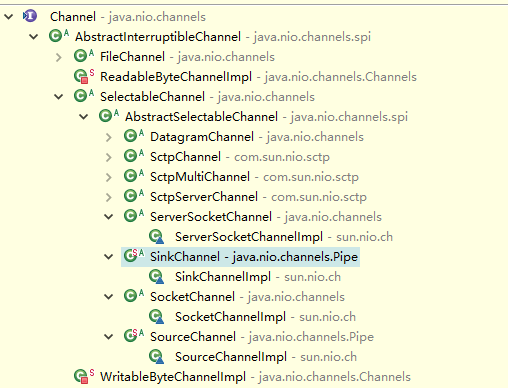Expand the SctpServerChannel node
508x388 pixels.
(x=109, y=197)
